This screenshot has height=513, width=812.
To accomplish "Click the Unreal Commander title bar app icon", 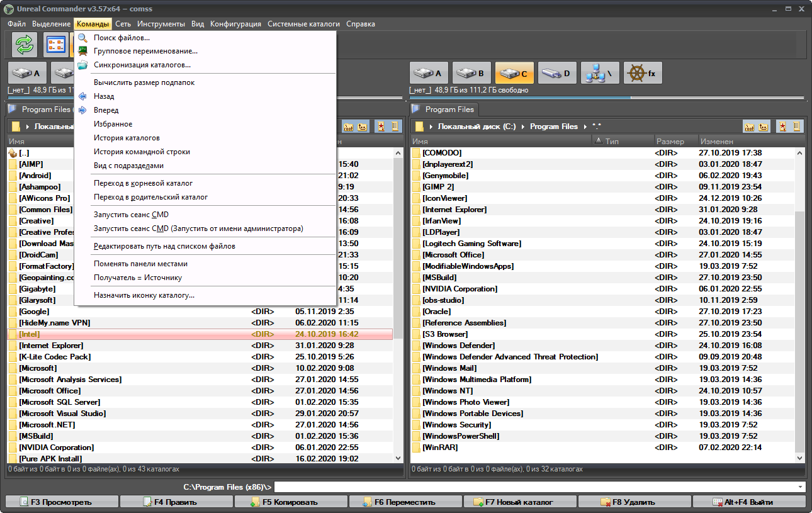I will [x=8, y=9].
